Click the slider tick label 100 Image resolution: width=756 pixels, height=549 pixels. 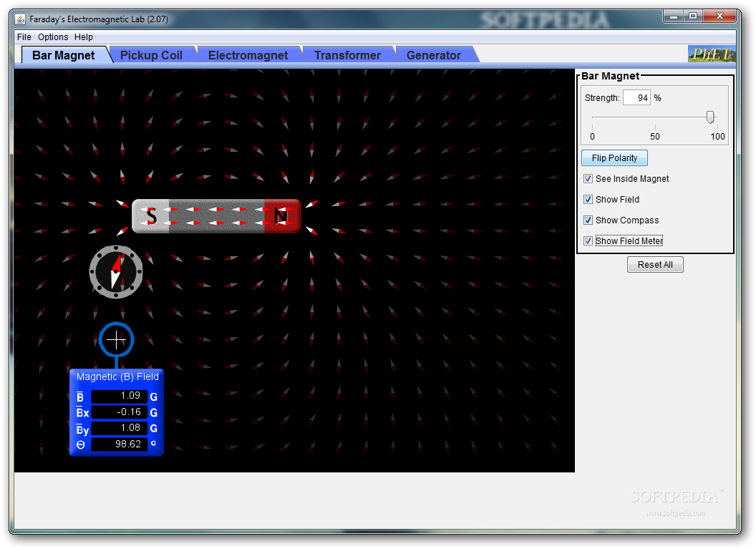click(x=717, y=137)
